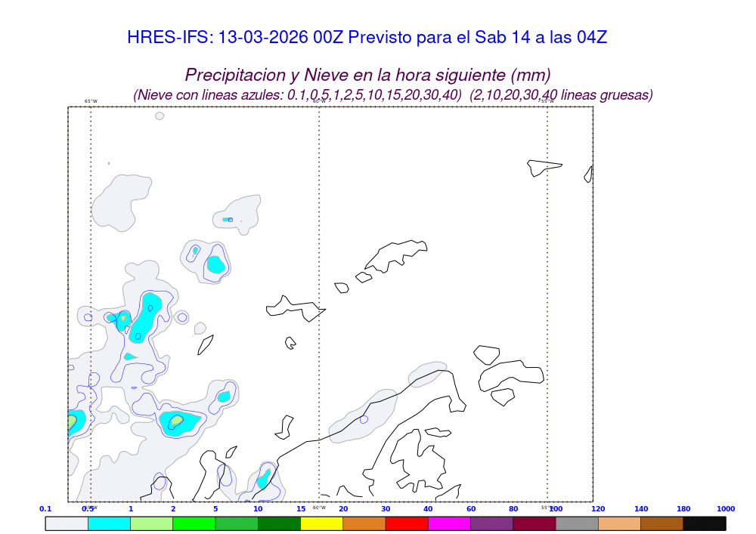Click the cyan swatch in the color legend

point(109,523)
